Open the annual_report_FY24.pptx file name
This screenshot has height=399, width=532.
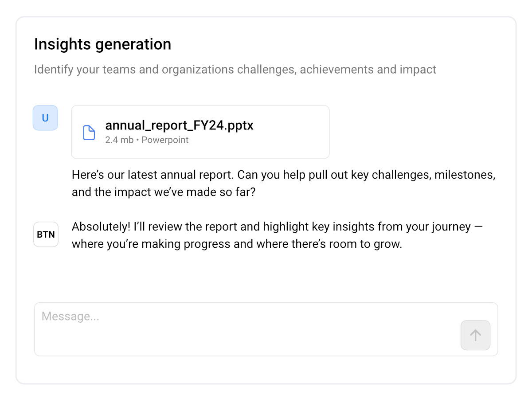click(179, 125)
